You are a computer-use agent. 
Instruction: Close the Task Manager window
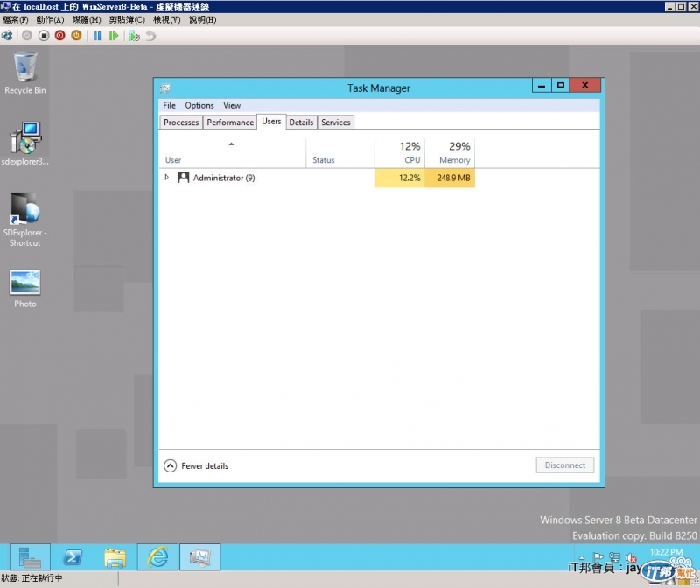(584, 85)
